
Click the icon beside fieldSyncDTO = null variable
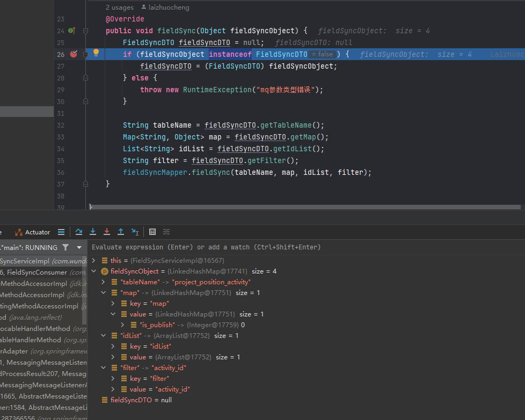105,400
